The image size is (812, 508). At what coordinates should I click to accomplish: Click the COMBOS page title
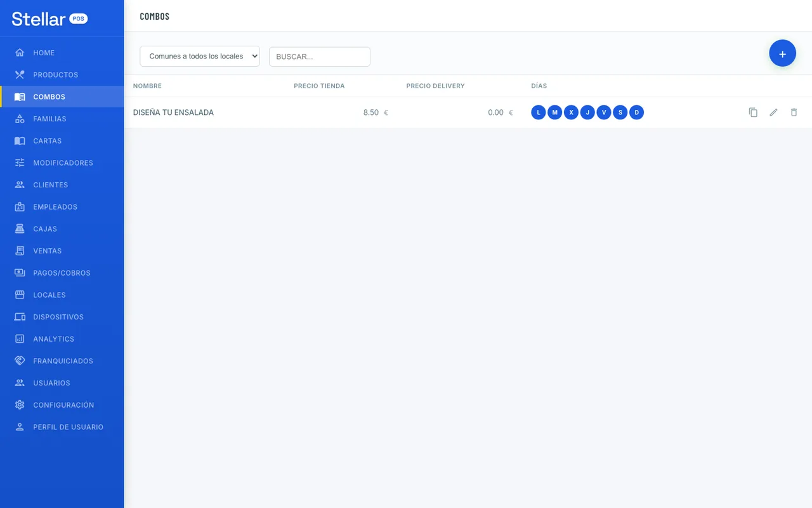coord(155,17)
